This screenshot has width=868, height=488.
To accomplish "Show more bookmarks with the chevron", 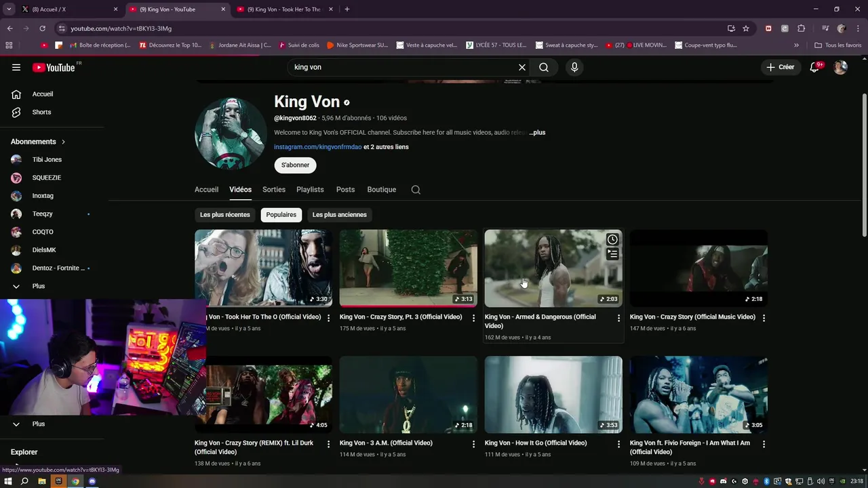I will 796,45.
